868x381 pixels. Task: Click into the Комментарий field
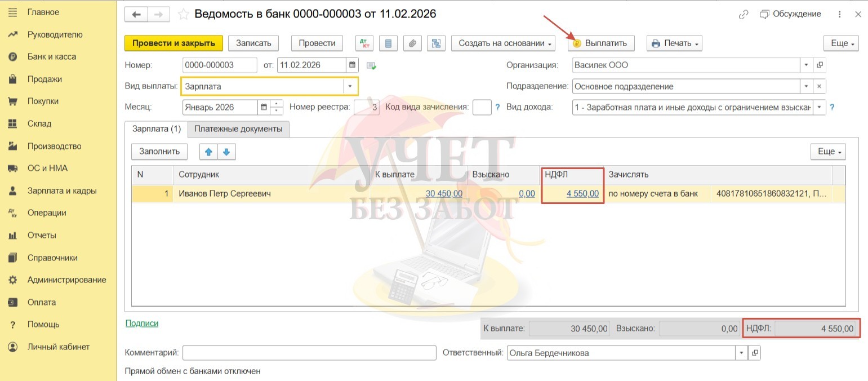309,353
